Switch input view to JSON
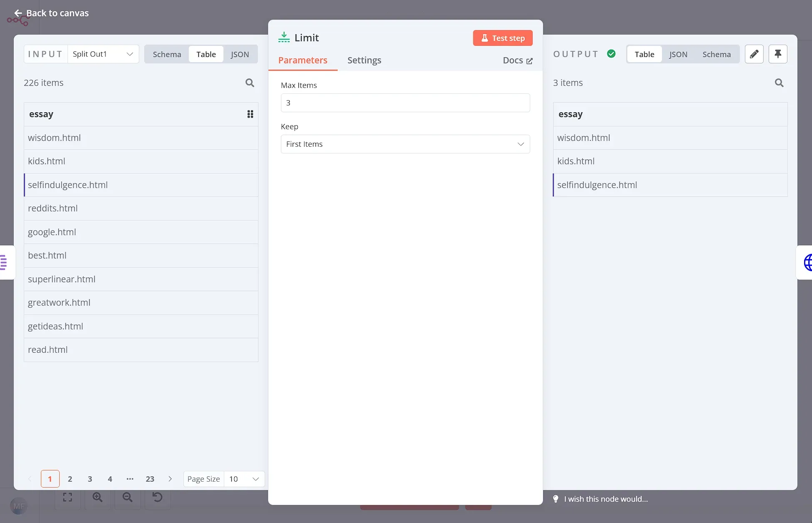 [240, 54]
